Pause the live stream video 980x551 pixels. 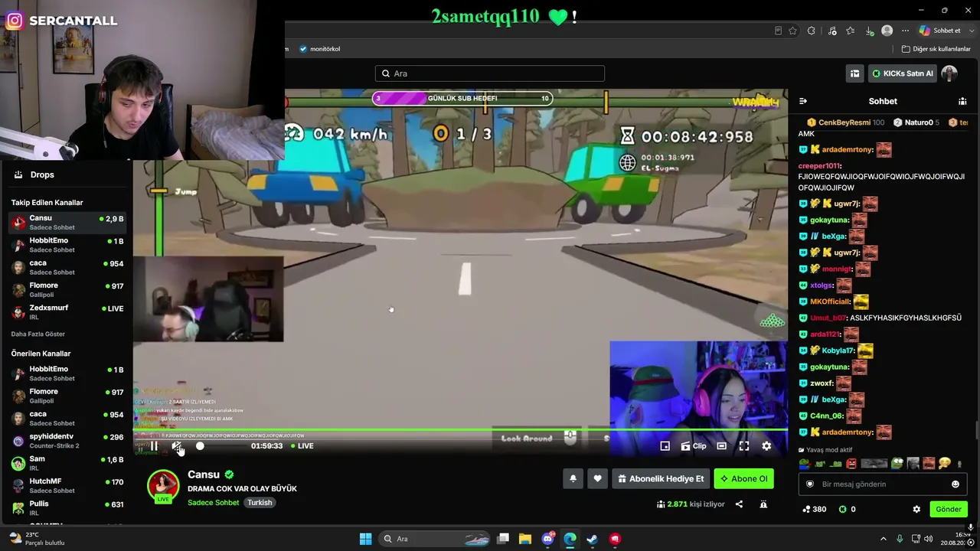click(154, 446)
